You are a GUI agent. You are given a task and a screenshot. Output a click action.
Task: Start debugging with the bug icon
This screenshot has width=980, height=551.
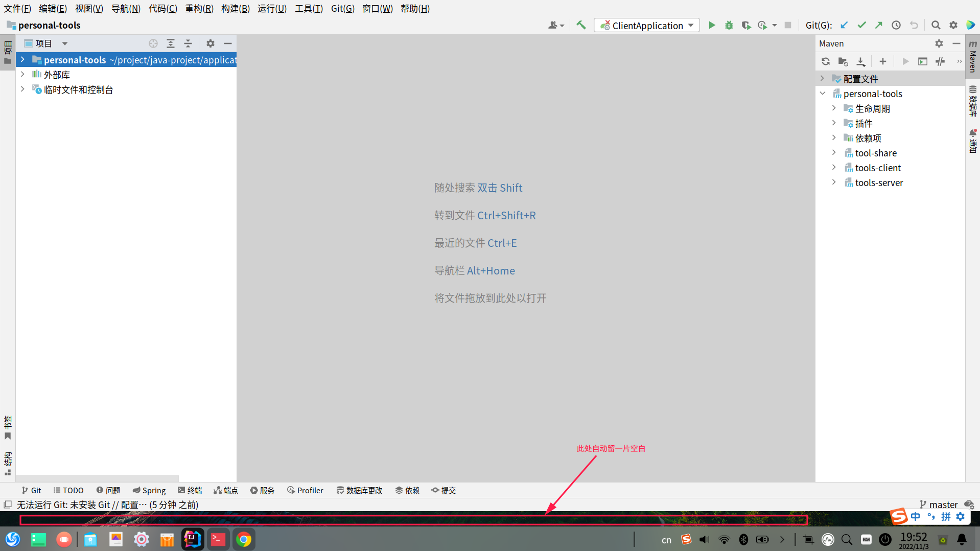[x=729, y=25]
